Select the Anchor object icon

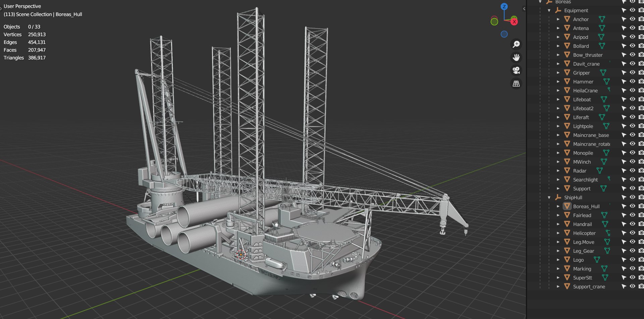tap(567, 19)
